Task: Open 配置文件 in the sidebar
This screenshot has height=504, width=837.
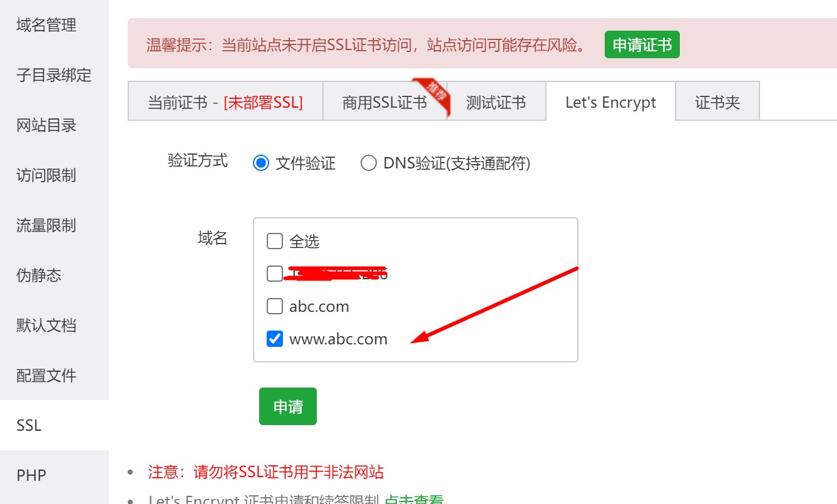Action: (46, 376)
